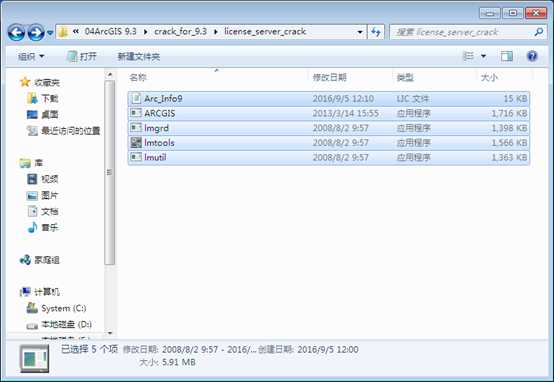Image resolution: width=554 pixels, height=382 pixels.
Task: Open 库 libraries in navigation pane
Action: [x=39, y=163]
